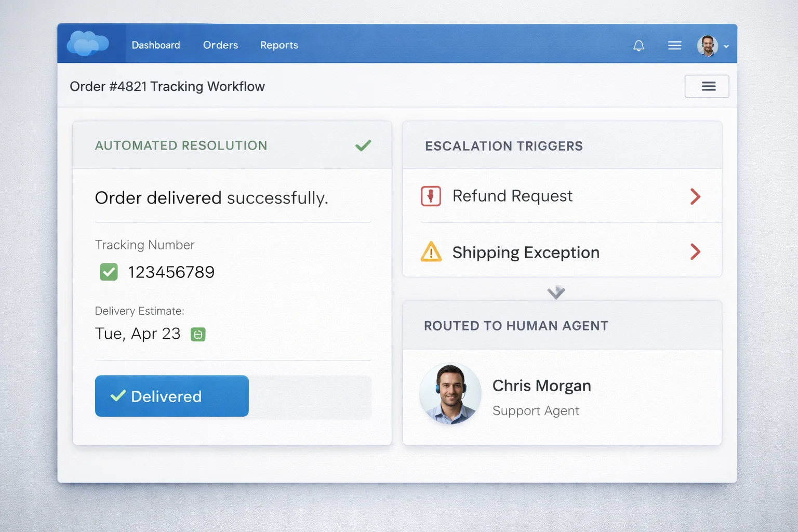Click the checkmark icon next to tracking number
This screenshot has height=532, width=798.
tap(109, 271)
